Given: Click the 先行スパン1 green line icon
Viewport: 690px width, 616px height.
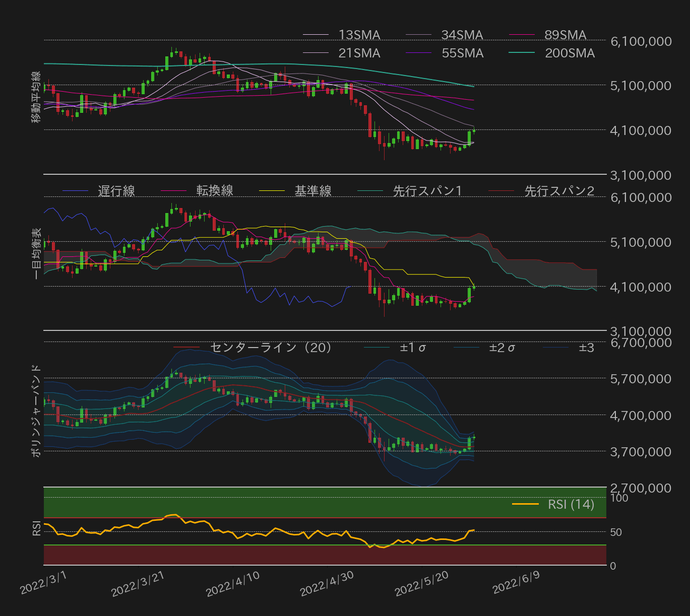Looking at the screenshot, I should 370,191.
